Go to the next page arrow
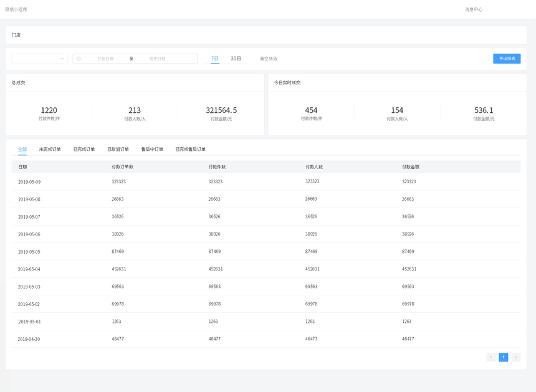The height and width of the screenshot is (392, 536). point(516,357)
